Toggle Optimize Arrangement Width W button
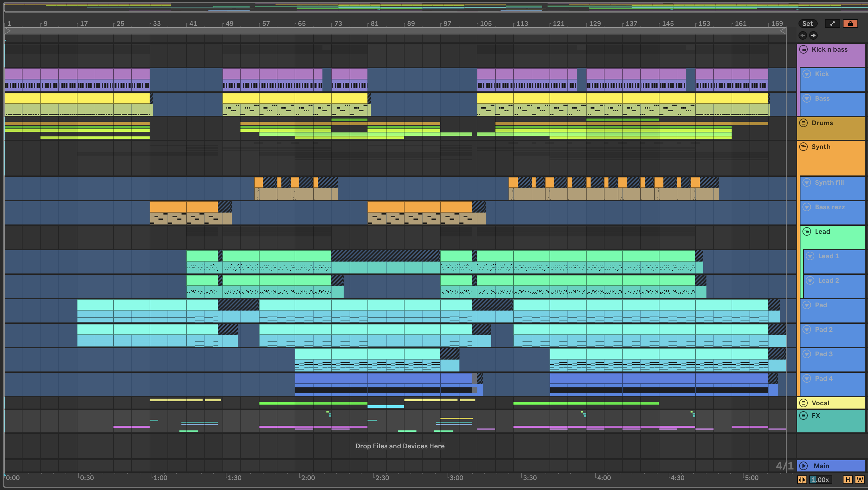The height and width of the screenshot is (490, 868). [860, 479]
